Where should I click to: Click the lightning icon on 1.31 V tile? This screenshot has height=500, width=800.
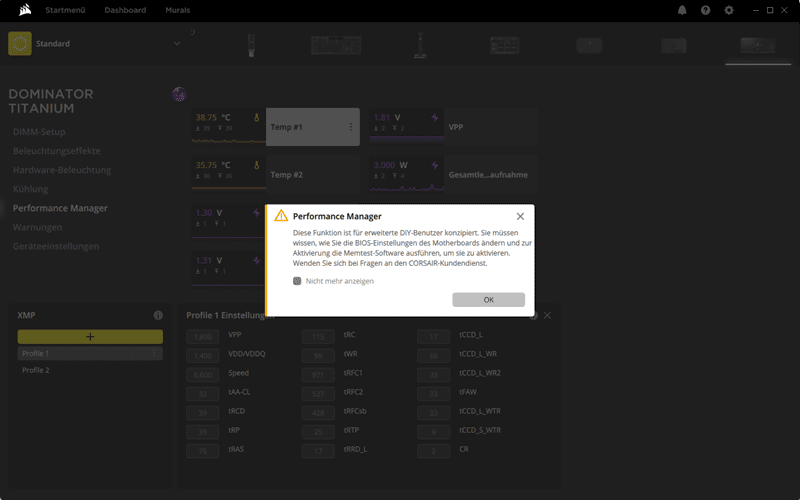click(x=257, y=260)
